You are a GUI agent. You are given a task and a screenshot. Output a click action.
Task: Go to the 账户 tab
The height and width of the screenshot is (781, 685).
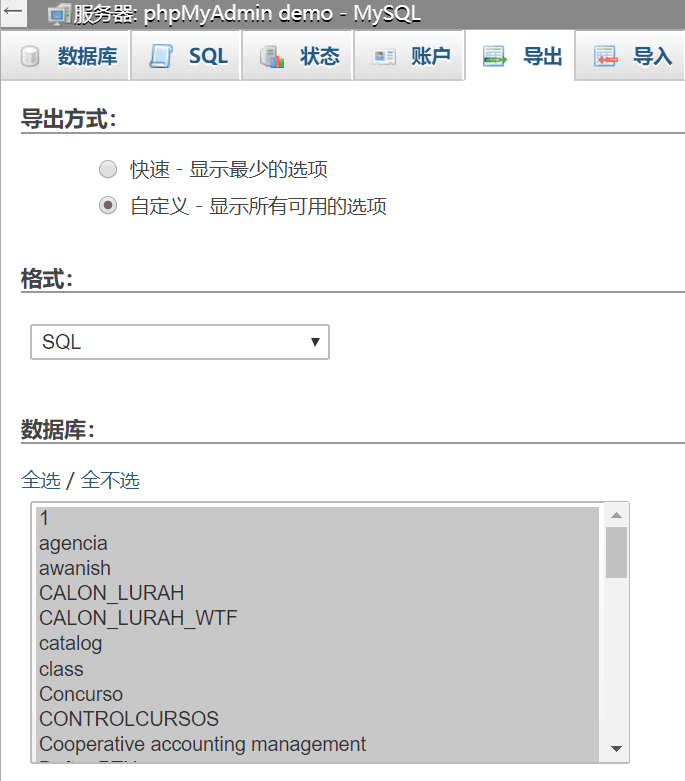(x=409, y=55)
